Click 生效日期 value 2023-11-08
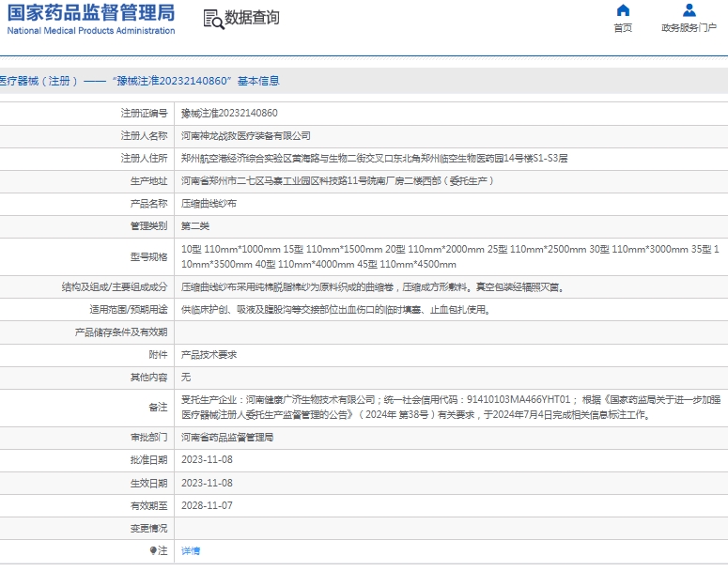Viewport: 728px width, 571px height. tap(207, 483)
